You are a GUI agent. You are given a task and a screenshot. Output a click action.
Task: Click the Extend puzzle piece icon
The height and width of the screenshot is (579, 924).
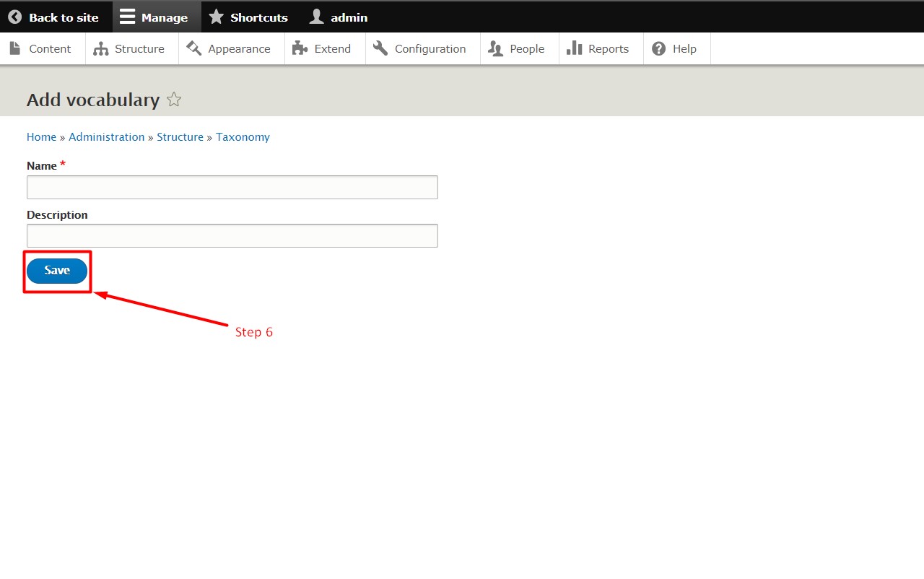pos(300,48)
